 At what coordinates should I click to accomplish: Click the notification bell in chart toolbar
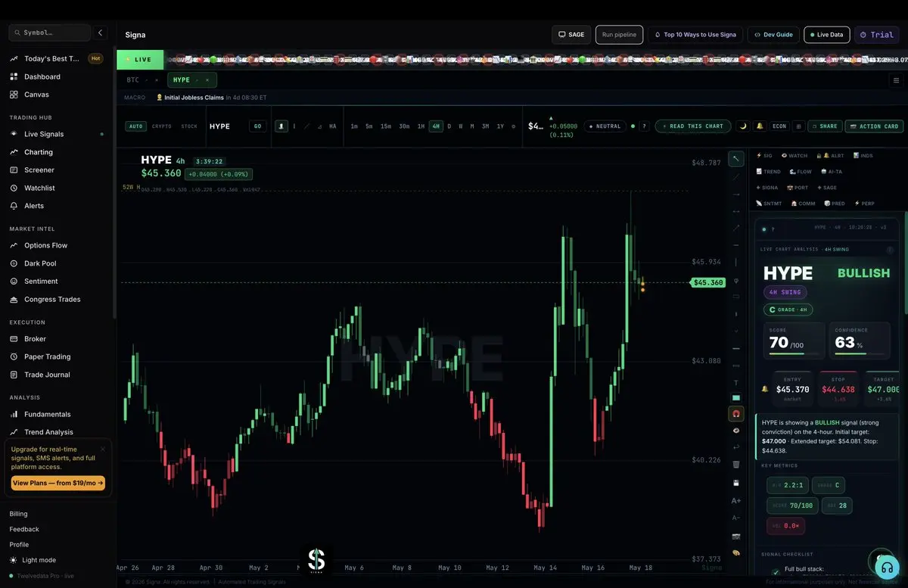coord(760,126)
